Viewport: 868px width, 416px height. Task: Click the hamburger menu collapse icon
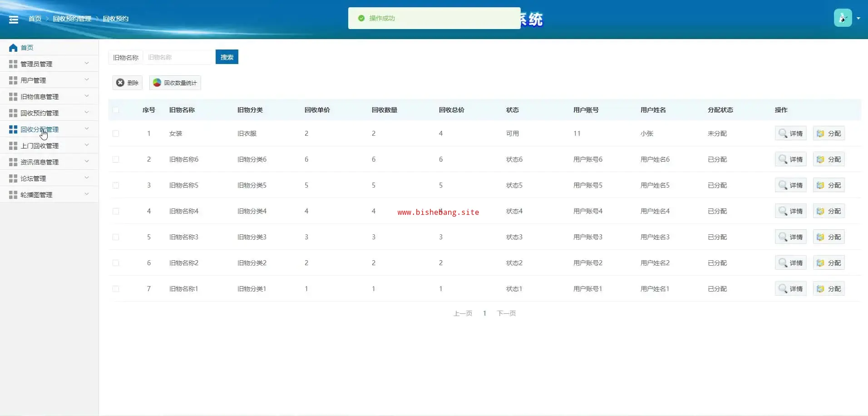coord(14,19)
